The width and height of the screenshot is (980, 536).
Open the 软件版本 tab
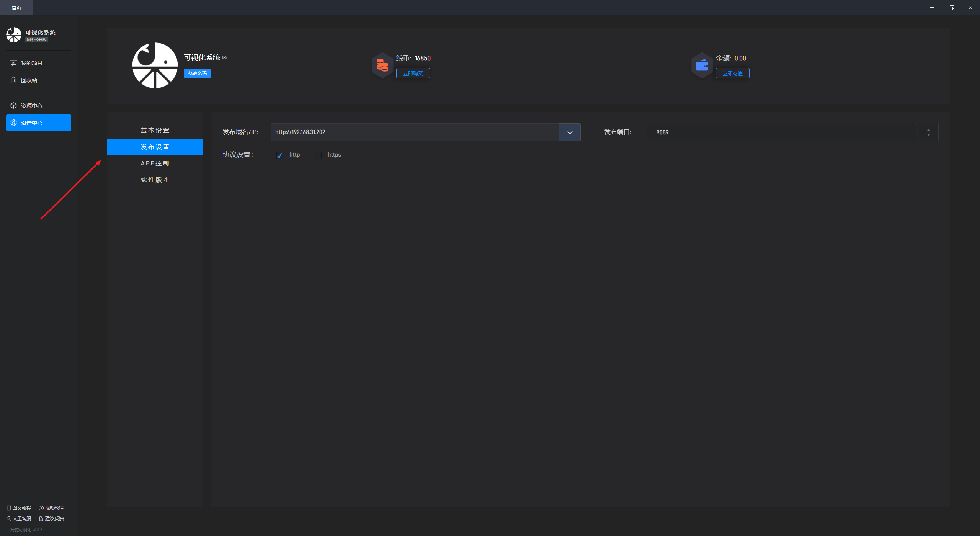tap(155, 180)
